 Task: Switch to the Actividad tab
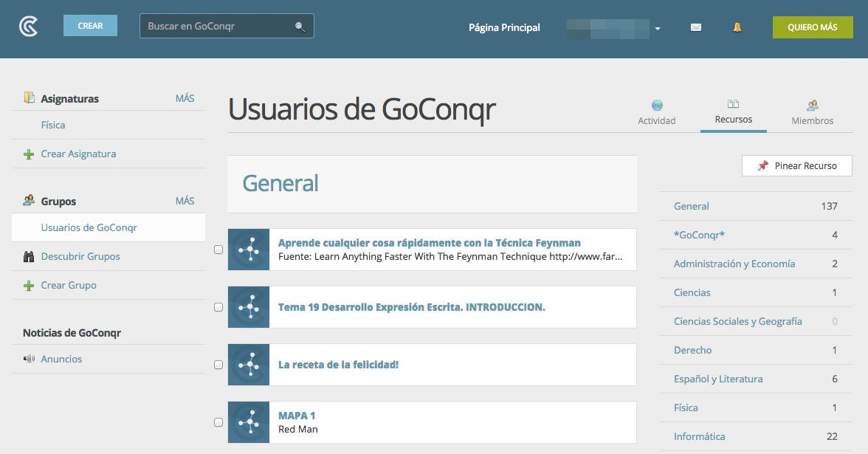click(x=657, y=113)
